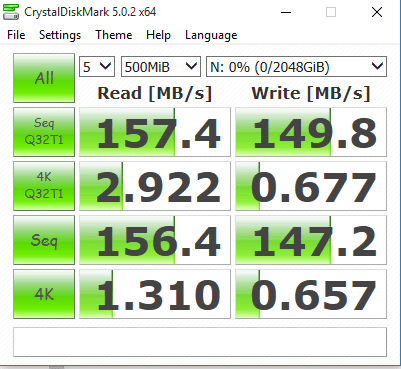This screenshot has height=369, width=401.
Task: Start the plain 4K test
Action: (44, 294)
